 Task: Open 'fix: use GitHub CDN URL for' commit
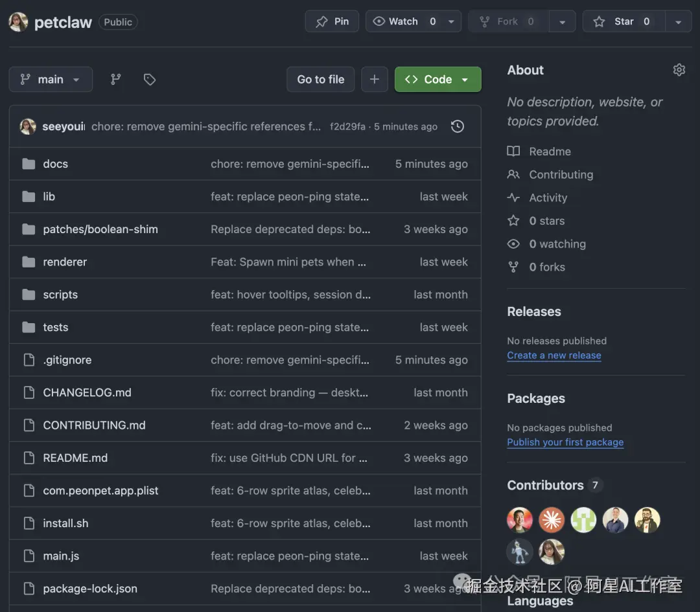[x=289, y=458]
